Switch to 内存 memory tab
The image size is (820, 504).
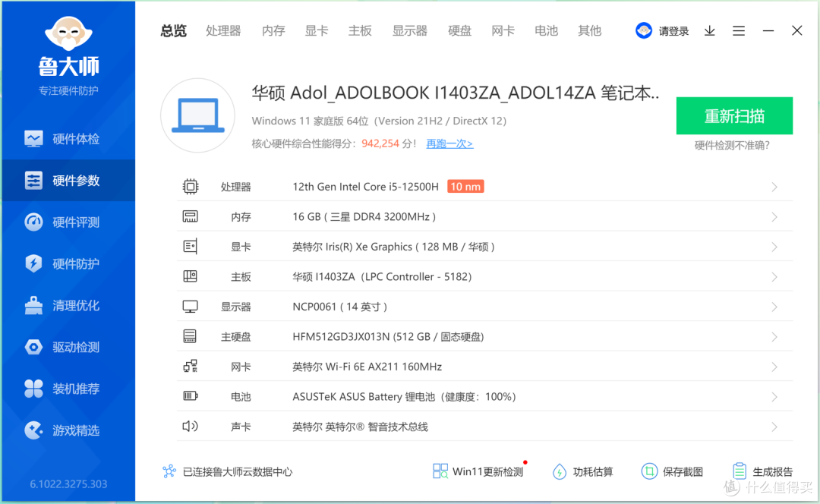273,31
